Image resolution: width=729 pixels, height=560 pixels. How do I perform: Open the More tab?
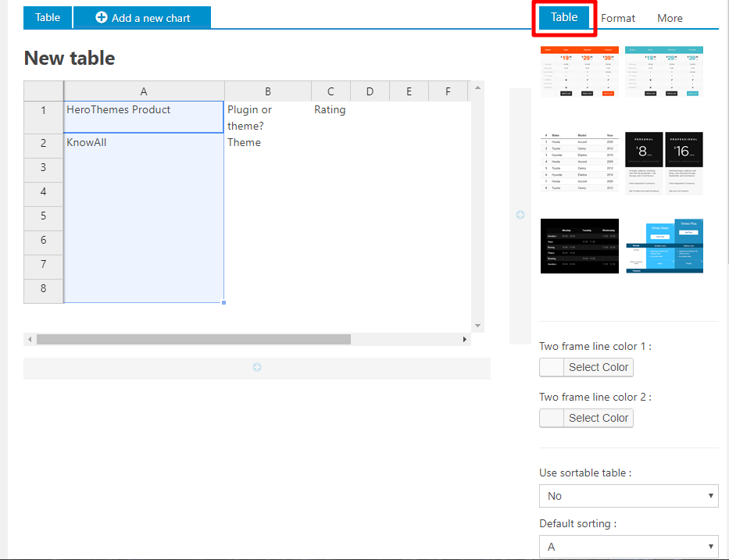tap(670, 18)
